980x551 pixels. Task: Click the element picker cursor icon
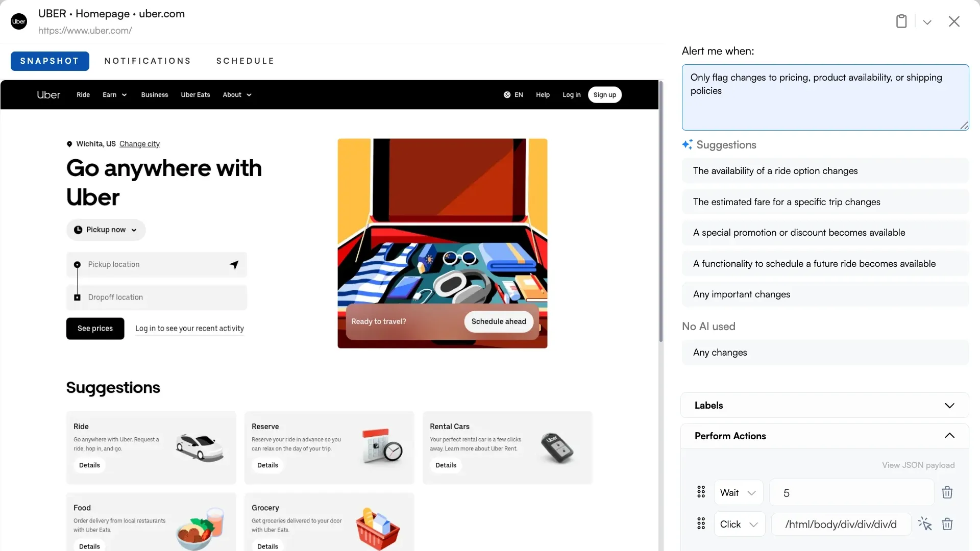pyautogui.click(x=924, y=524)
